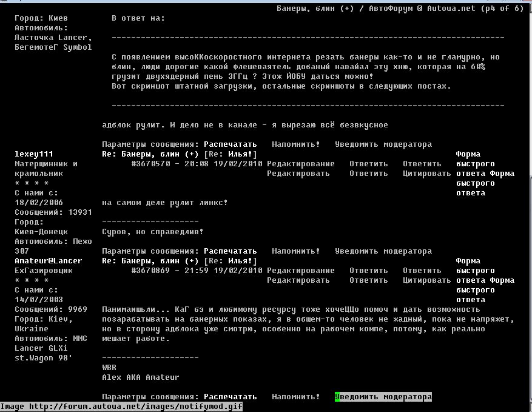Open lexey111's user profile link
Viewport: 532px width, 412px height.
point(33,154)
